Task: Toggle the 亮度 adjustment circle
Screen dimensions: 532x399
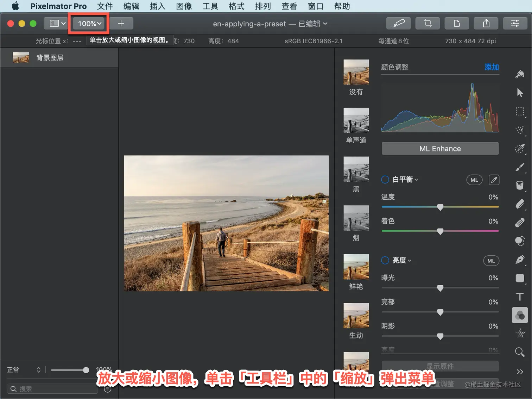Action: coord(385,260)
